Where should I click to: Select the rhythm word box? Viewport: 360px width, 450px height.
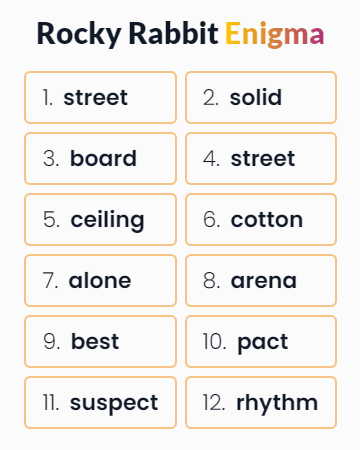(261, 402)
